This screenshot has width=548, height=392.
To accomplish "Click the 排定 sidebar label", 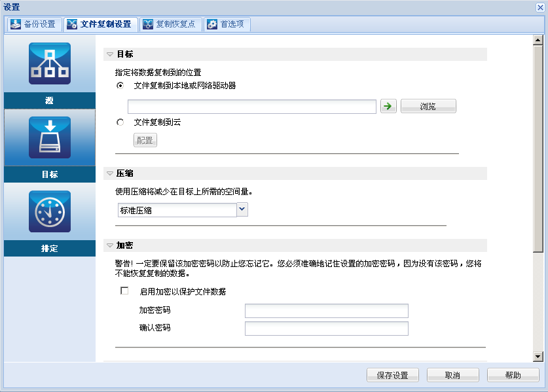I will point(50,249).
